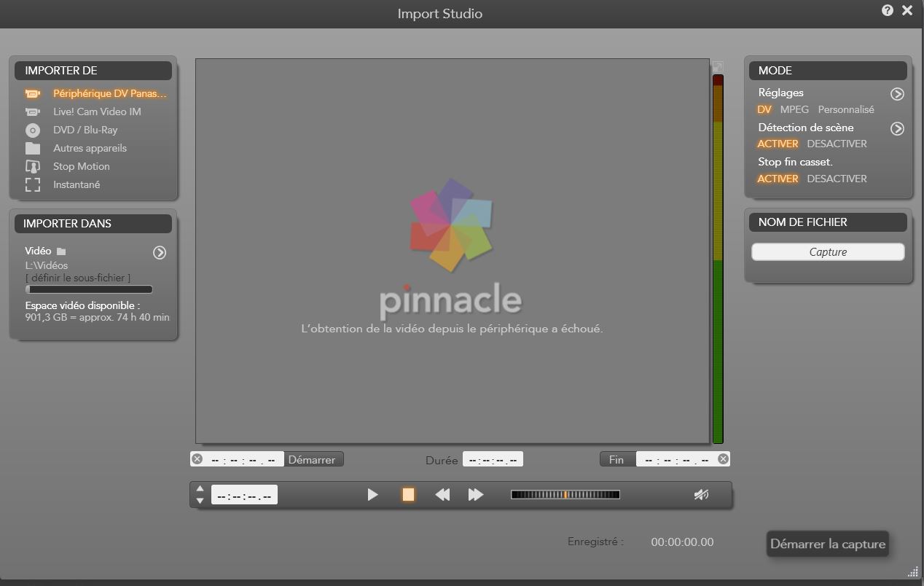
Task: Click the preview full-screen icon above meter
Action: pos(718,66)
